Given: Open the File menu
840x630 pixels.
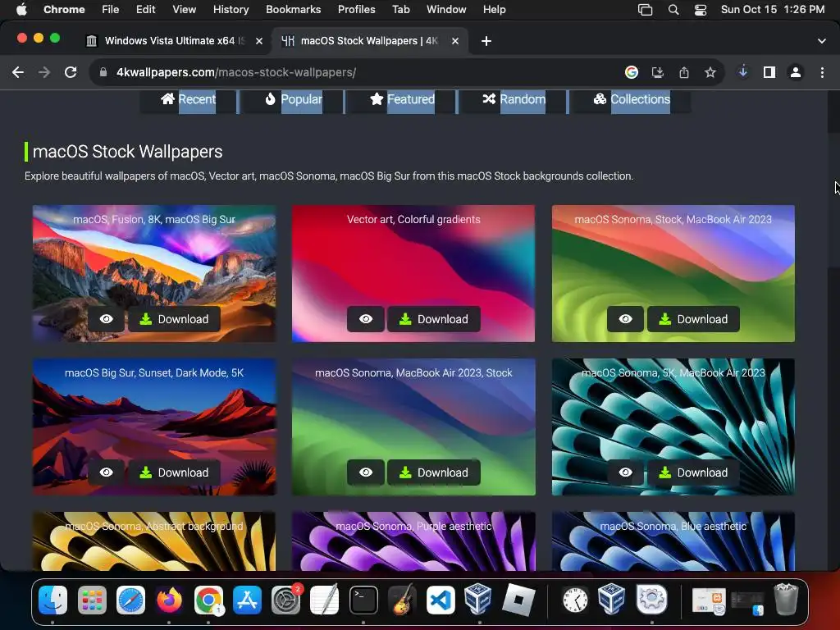Looking at the screenshot, I should (111, 10).
